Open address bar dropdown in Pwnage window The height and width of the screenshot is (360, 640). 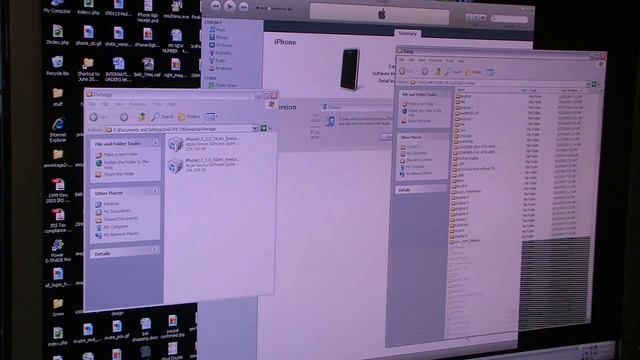[255, 129]
